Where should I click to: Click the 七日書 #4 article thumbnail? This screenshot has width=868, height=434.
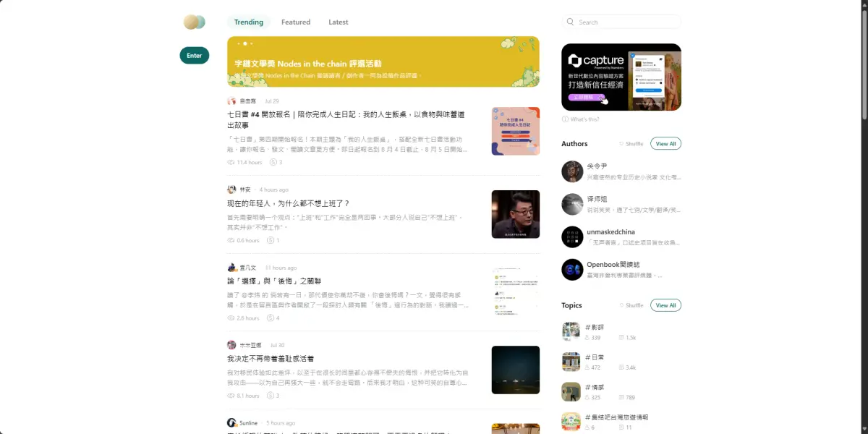coord(516,131)
